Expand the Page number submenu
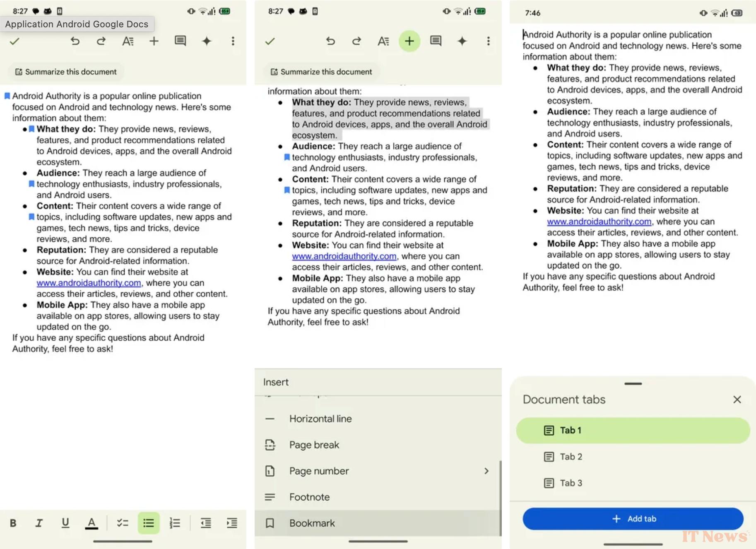 [x=486, y=471]
